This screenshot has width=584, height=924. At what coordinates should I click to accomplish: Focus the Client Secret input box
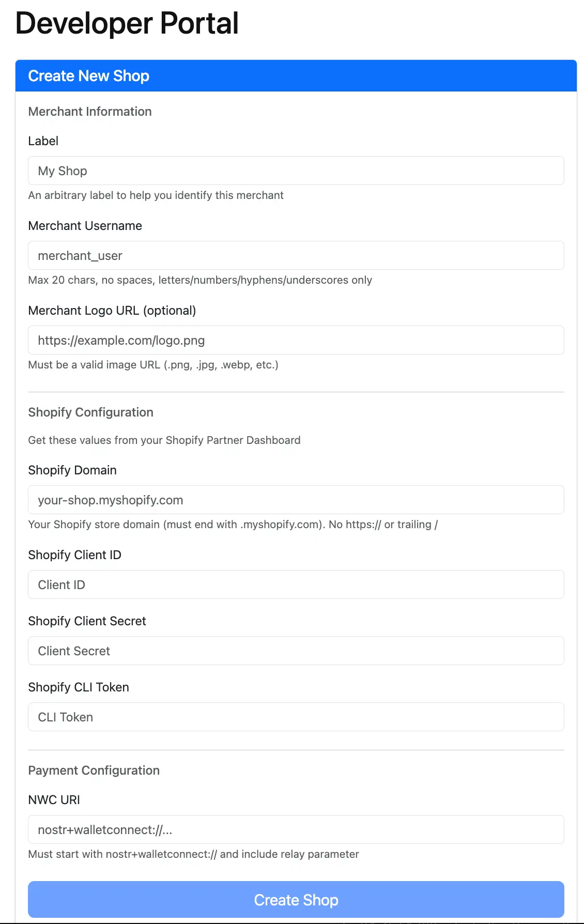point(296,651)
